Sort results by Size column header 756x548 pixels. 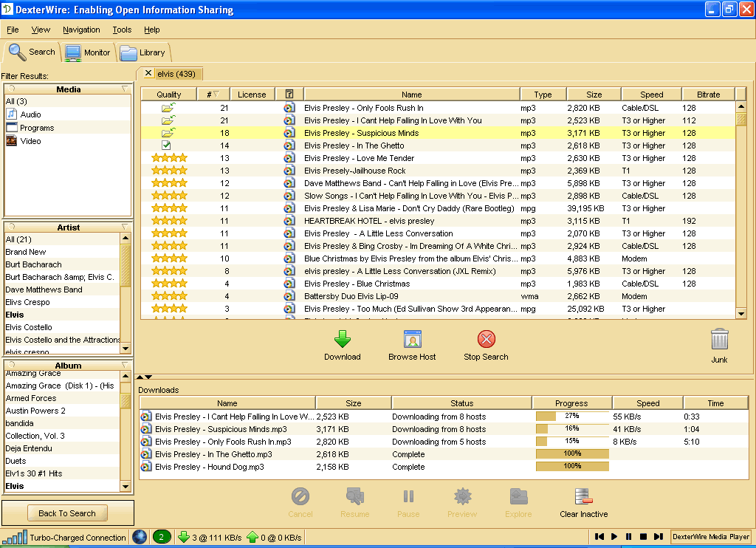(x=594, y=94)
